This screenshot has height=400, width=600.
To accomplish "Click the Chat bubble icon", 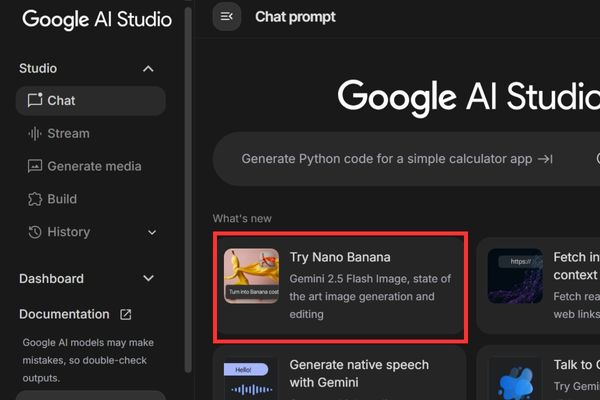I will point(35,100).
